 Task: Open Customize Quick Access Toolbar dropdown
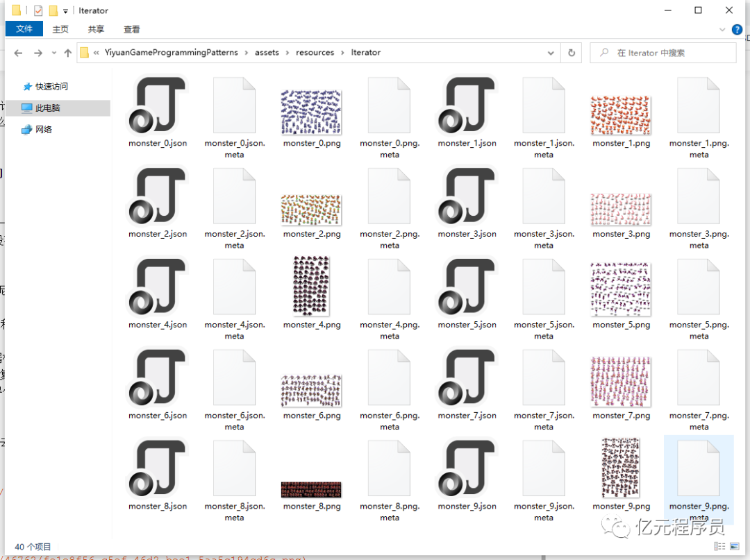coord(65,10)
